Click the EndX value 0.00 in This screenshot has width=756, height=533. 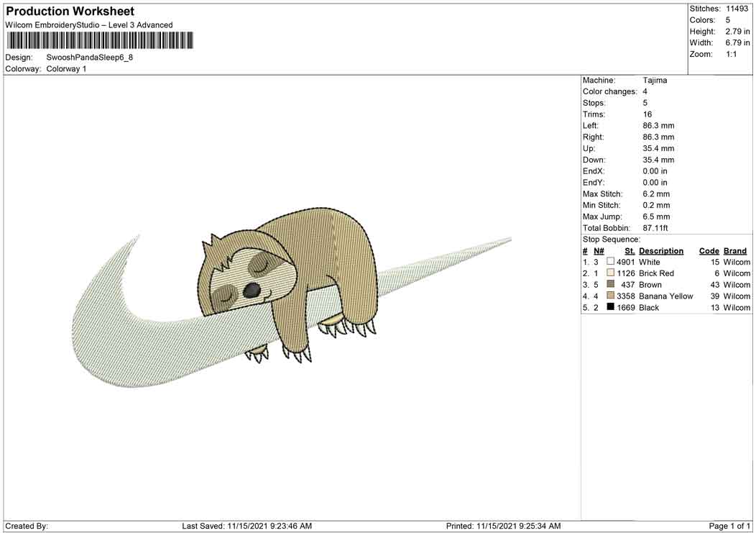coord(655,171)
